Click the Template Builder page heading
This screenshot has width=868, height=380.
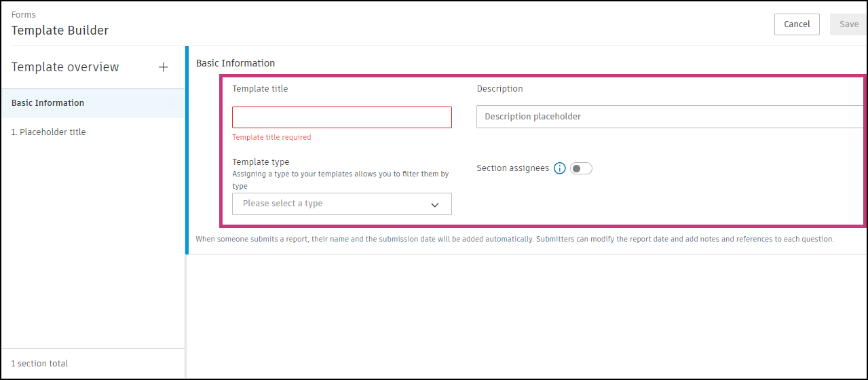pyautogui.click(x=60, y=30)
